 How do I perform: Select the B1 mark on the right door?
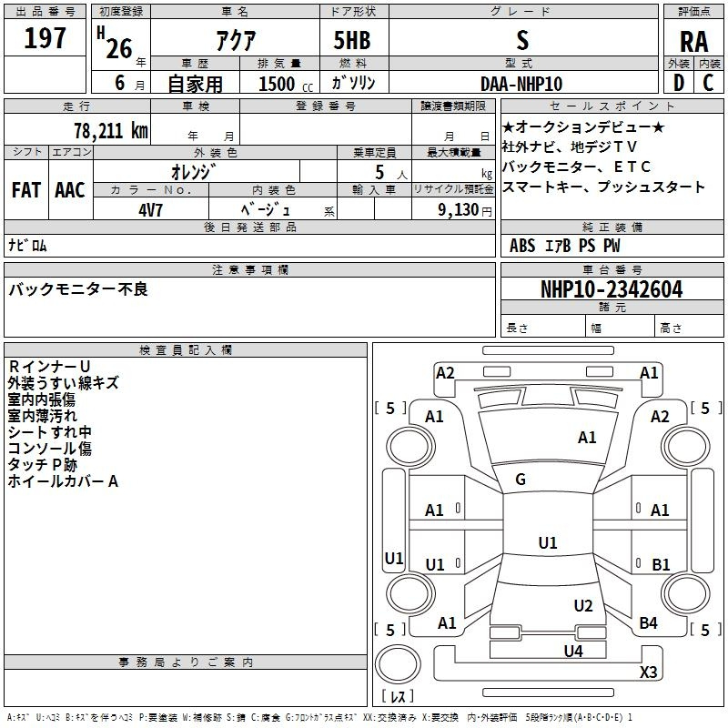tap(661, 564)
